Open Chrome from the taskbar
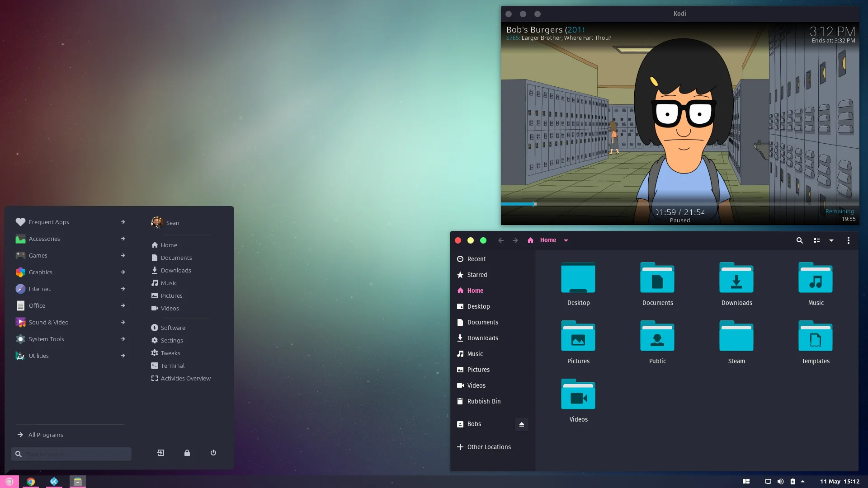Viewport: 868px width, 488px height. click(x=31, y=482)
